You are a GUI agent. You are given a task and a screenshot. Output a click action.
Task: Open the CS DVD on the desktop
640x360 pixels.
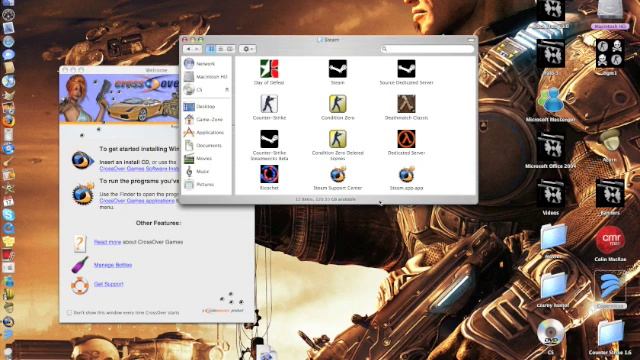[x=551, y=333]
